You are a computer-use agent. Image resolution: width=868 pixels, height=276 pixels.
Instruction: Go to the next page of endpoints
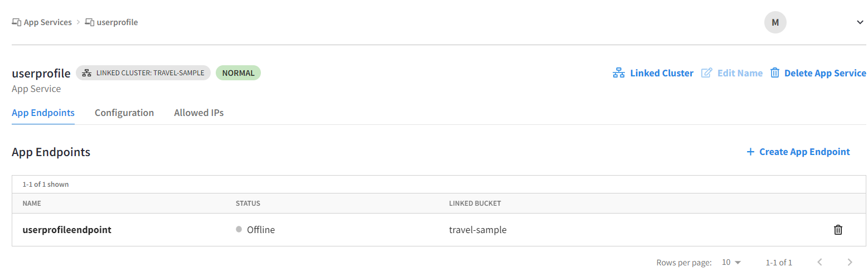[850, 262]
